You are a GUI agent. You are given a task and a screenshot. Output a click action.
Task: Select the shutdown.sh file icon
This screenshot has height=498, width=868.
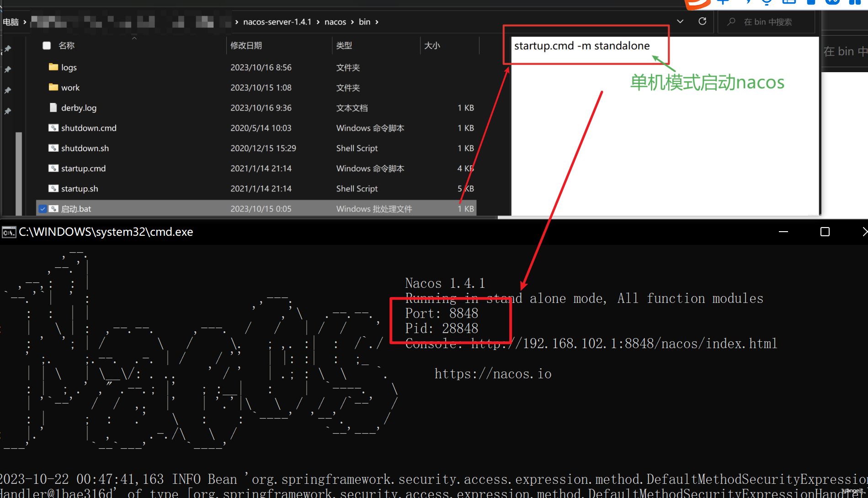[53, 148]
